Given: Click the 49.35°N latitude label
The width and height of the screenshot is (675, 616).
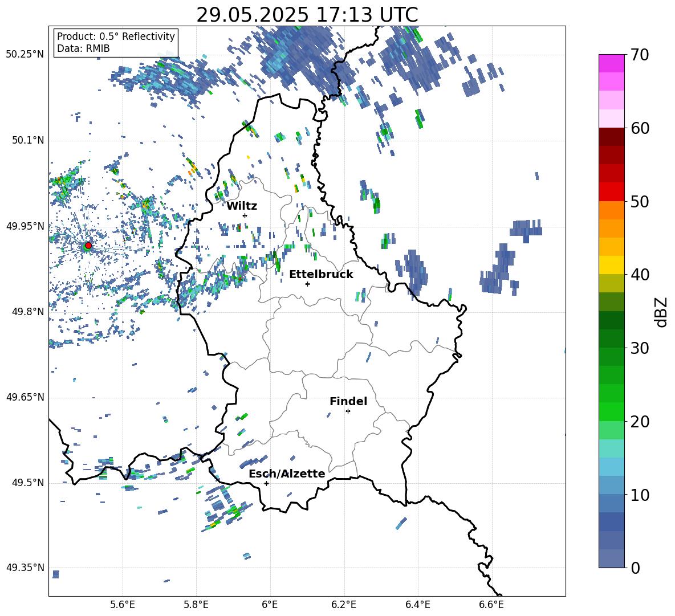Looking at the screenshot, I should [x=25, y=568].
